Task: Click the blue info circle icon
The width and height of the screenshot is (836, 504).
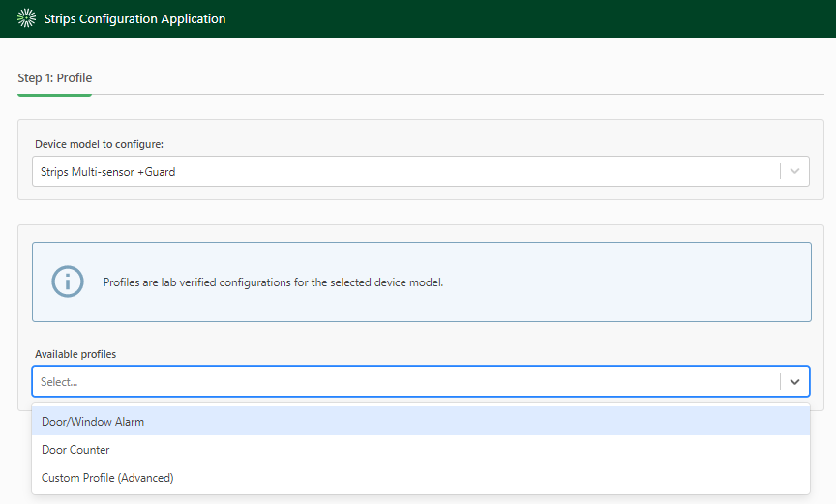Action: [68, 282]
